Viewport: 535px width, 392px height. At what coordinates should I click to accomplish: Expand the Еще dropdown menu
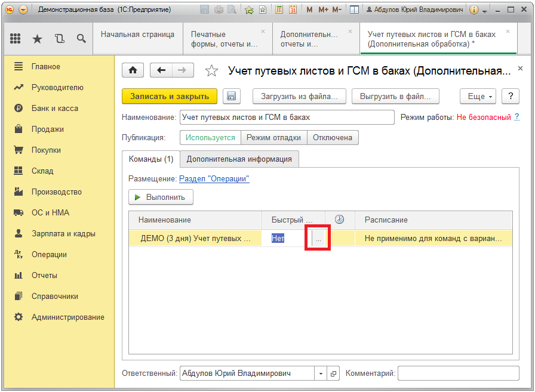(478, 97)
